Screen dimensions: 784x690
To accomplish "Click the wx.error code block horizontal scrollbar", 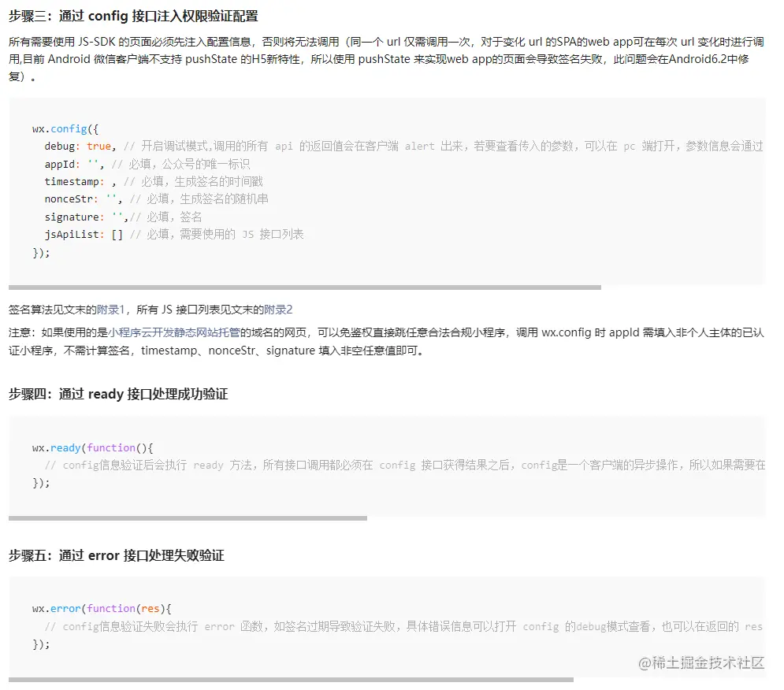I will tap(291, 680).
